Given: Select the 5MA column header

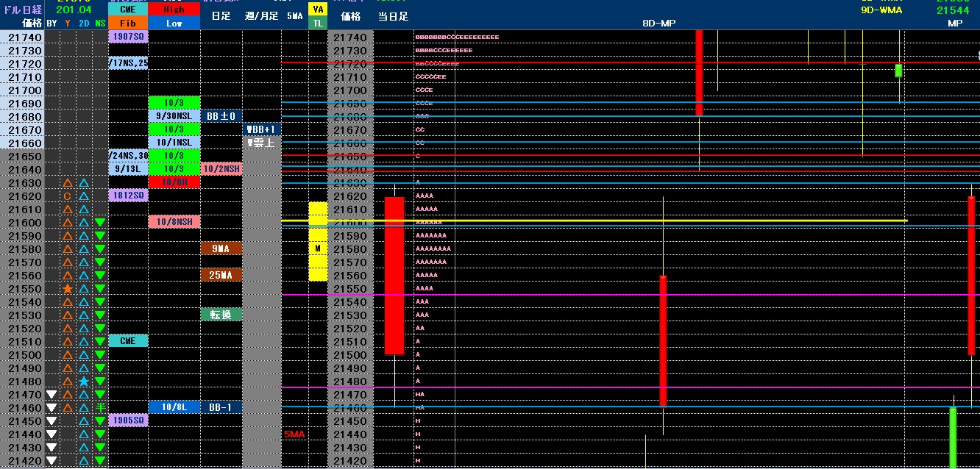Looking at the screenshot, I should 294,15.
